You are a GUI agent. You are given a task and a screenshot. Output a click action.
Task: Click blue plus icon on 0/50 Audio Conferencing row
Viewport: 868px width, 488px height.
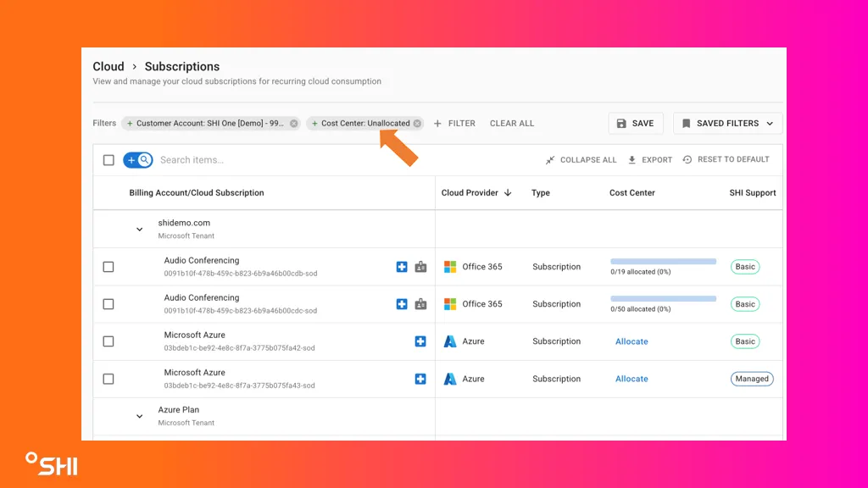pyautogui.click(x=402, y=304)
